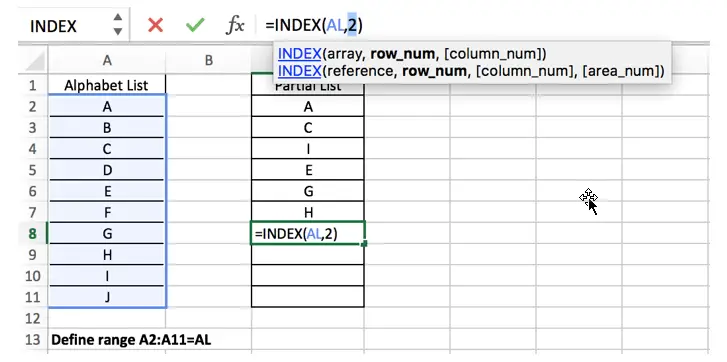
Task: Select empty cell B2
Action: (x=209, y=107)
